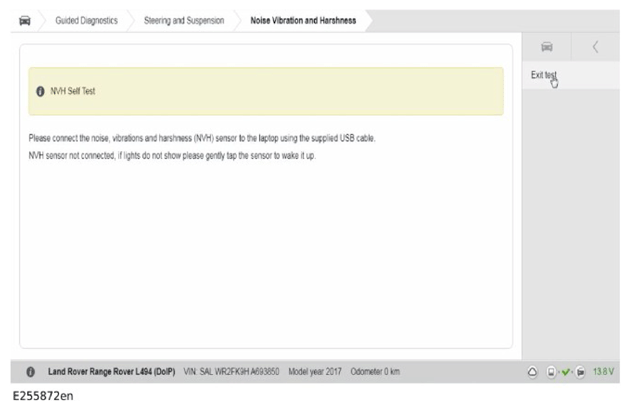The image size is (630, 410).
Task: Click the 'NVH sensor not connected' message
Action: (172, 156)
